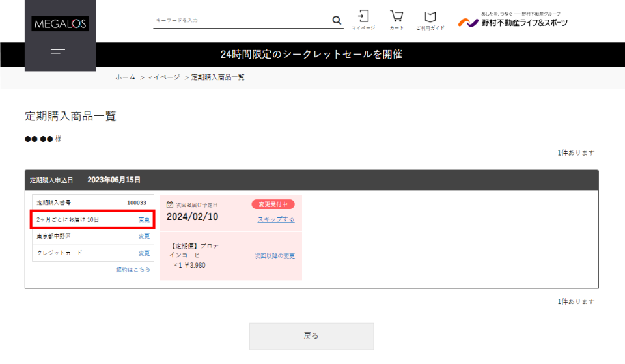
Task: Open the user guide (ご利用ガイド) icon
Action: [430, 20]
